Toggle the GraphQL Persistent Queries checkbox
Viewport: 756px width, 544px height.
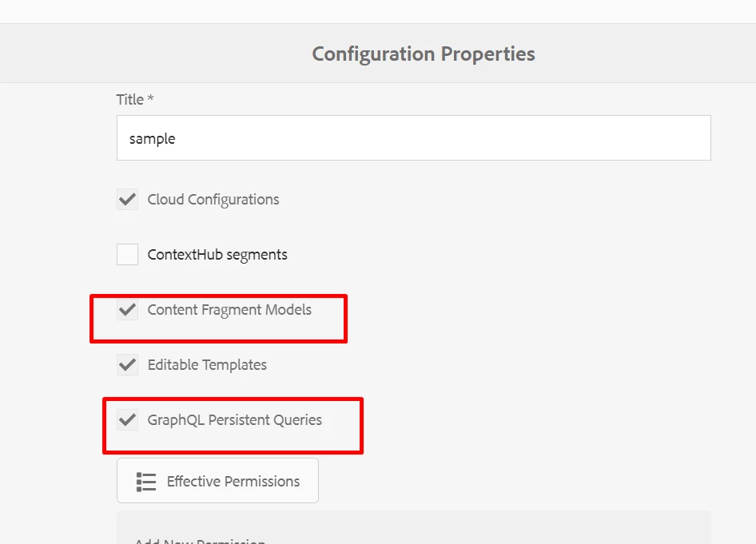pyautogui.click(x=127, y=419)
